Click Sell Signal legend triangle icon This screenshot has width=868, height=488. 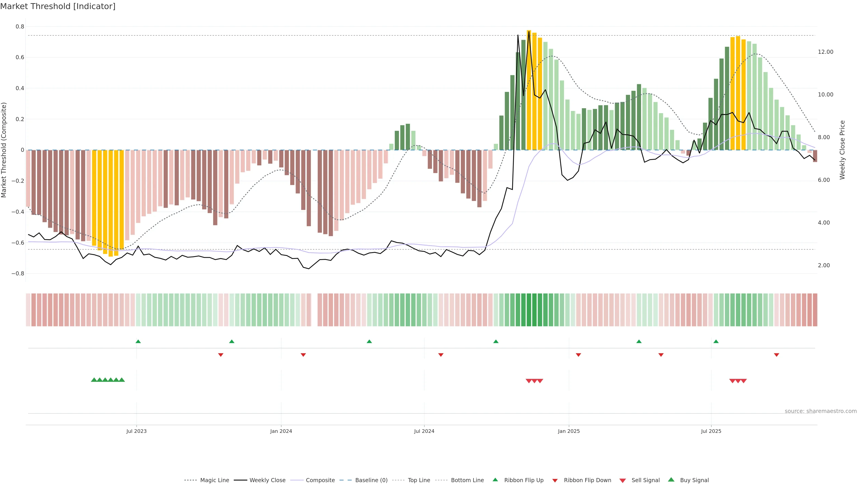click(623, 481)
